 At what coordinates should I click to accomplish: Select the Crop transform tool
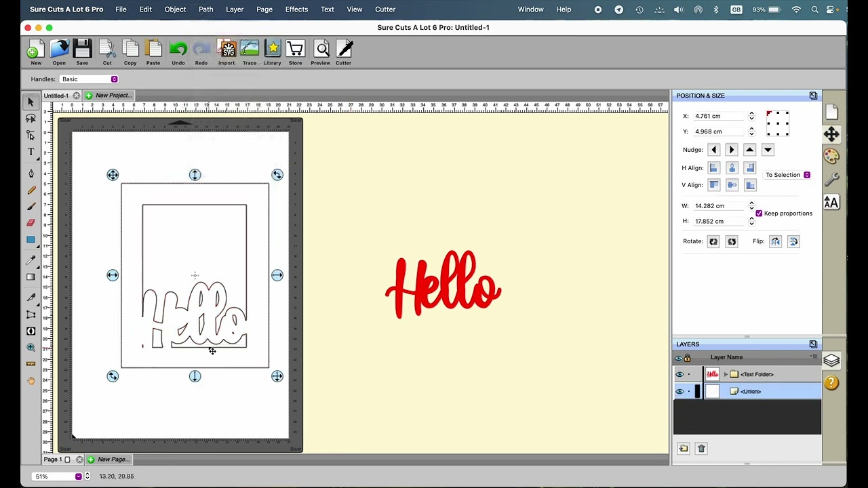[x=31, y=314]
